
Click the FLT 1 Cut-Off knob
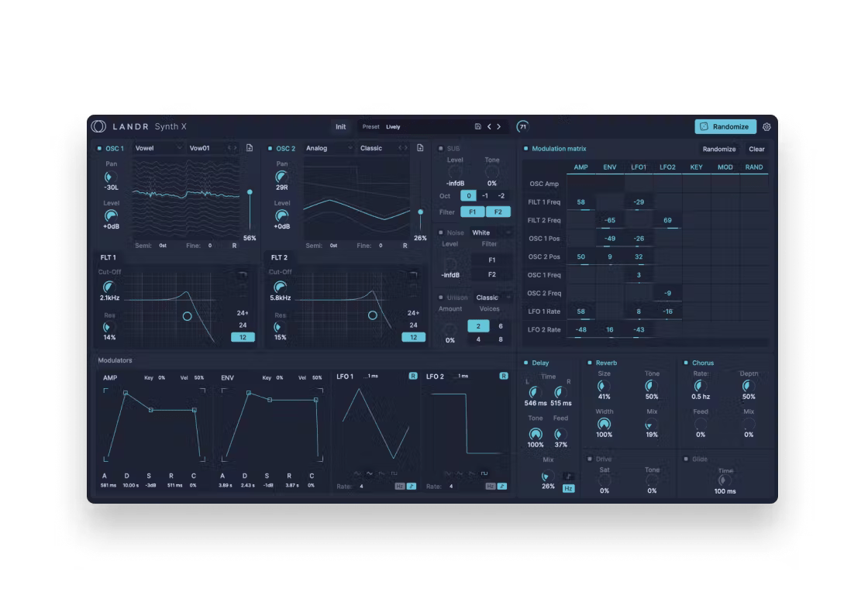pyautogui.click(x=109, y=287)
